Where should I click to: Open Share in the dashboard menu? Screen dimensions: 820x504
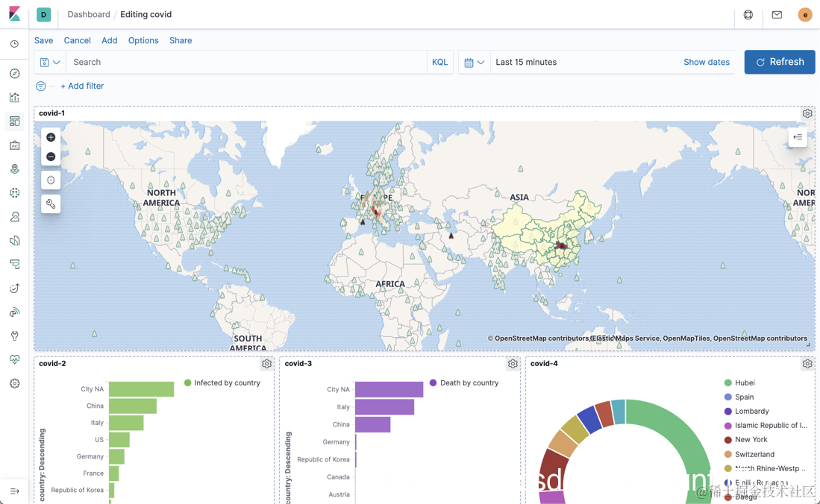point(181,40)
